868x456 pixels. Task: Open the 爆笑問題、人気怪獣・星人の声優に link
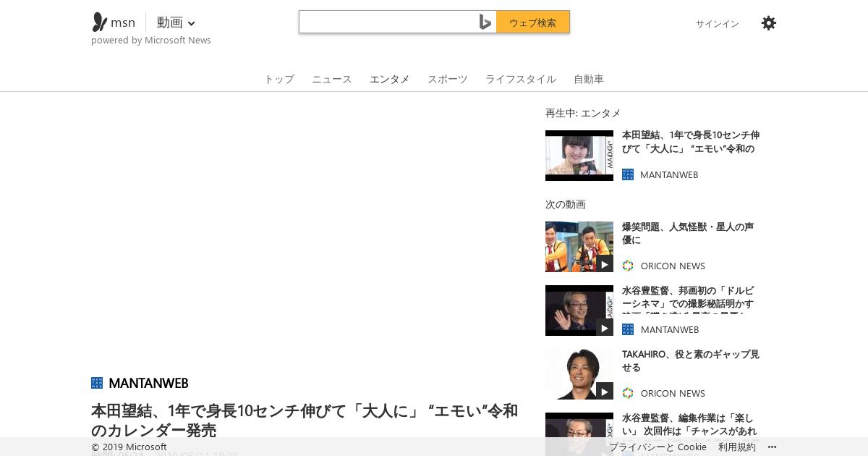[x=688, y=233]
